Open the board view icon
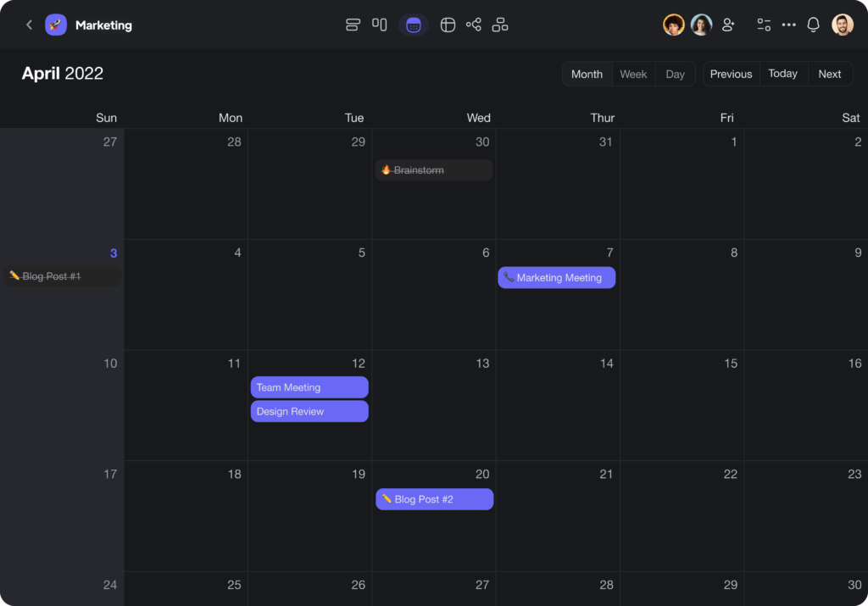The width and height of the screenshot is (868, 606). click(379, 25)
